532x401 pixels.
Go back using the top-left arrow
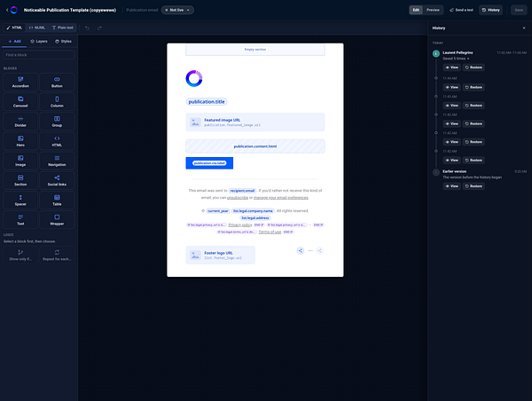7,10
